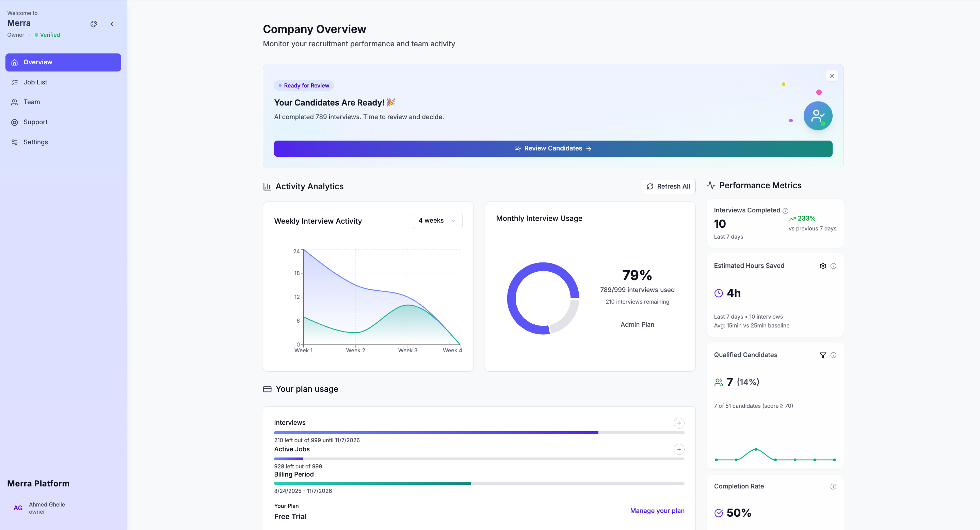This screenshot has height=530, width=980.
Task: Open the 4 weeks range dropdown
Action: coord(437,221)
